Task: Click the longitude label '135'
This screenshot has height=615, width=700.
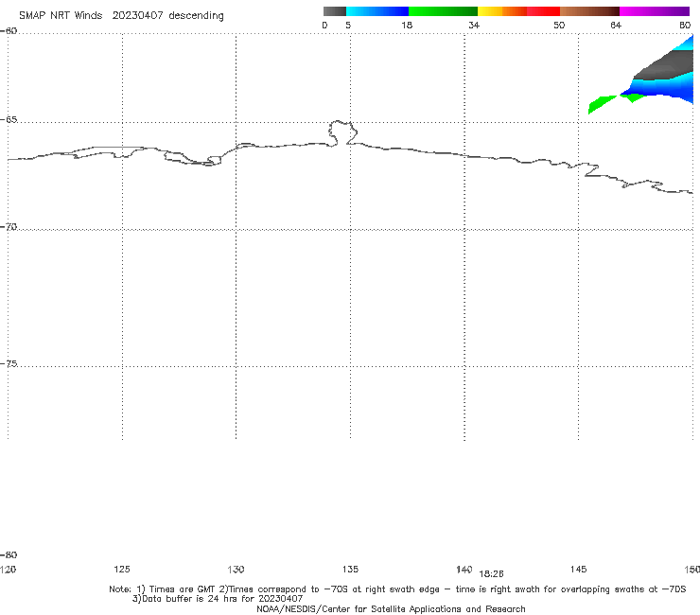Action: (x=350, y=570)
